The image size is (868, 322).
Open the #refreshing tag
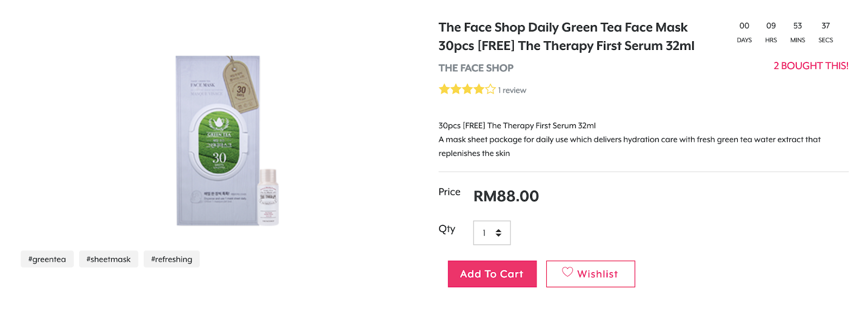(171, 259)
